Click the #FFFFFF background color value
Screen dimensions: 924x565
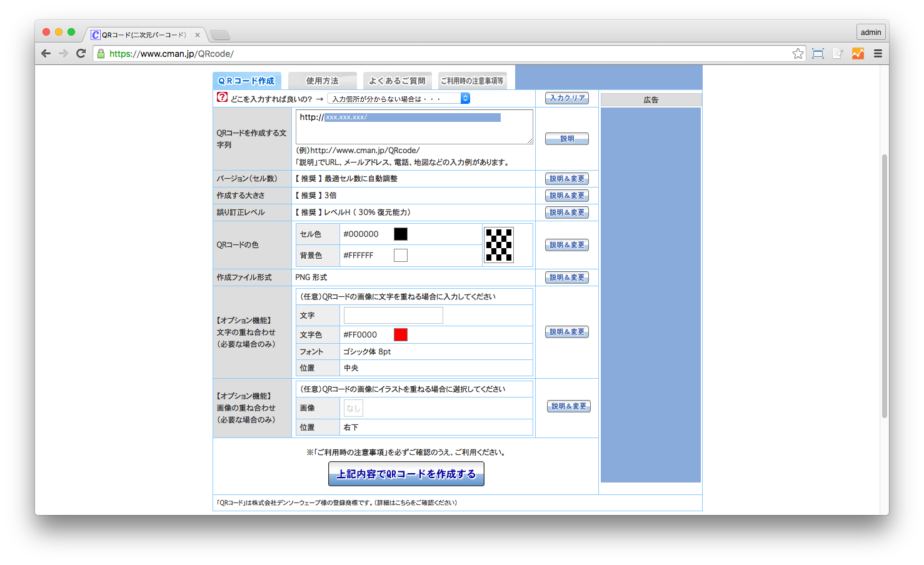click(358, 255)
